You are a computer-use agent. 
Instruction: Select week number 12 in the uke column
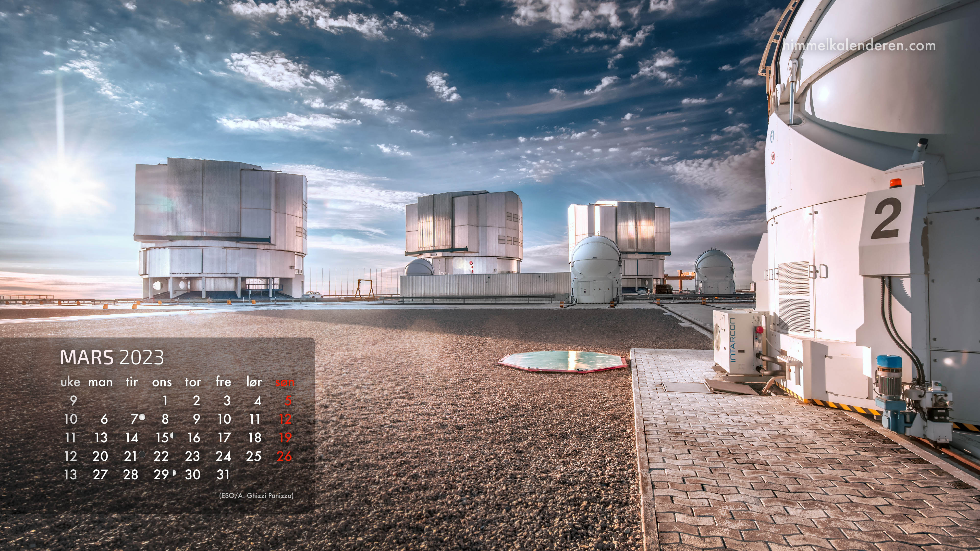[x=71, y=456]
